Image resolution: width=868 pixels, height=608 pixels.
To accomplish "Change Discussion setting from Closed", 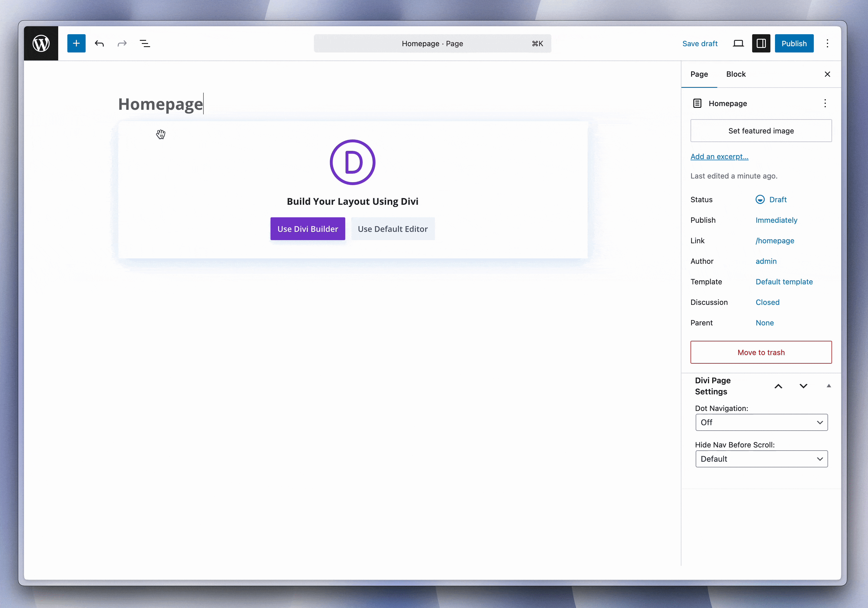I will click(768, 302).
